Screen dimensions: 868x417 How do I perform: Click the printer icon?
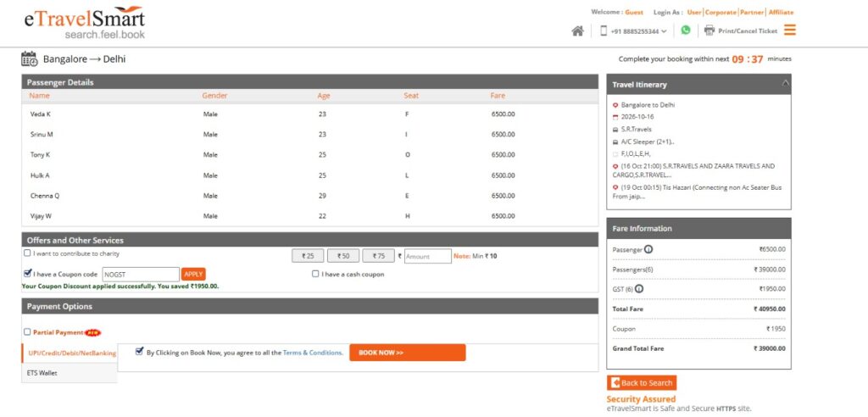click(x=709, y=31)
